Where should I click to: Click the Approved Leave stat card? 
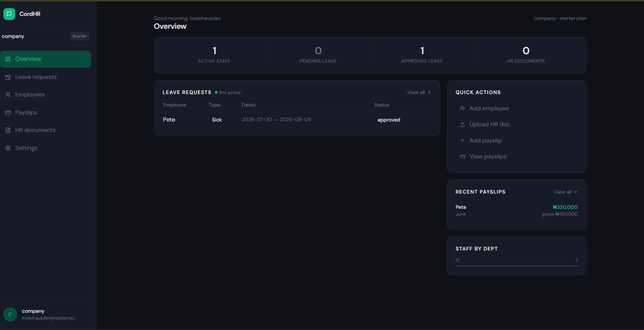[422, 55]
